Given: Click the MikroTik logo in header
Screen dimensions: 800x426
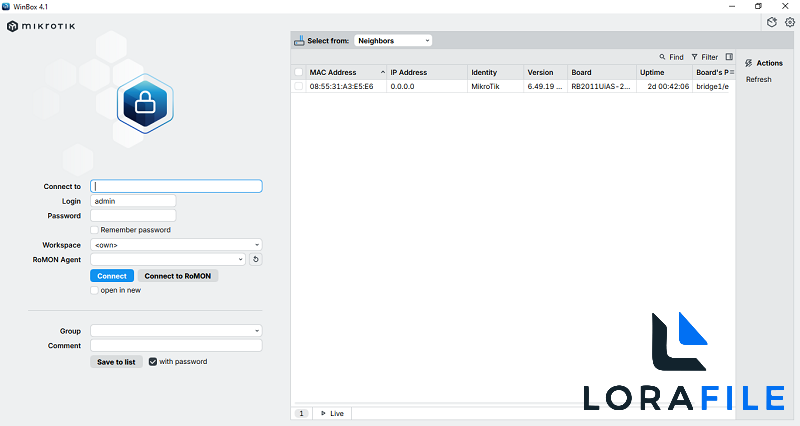Looking at the screenshot, I should pyautogui.click(x=41, y=26).
